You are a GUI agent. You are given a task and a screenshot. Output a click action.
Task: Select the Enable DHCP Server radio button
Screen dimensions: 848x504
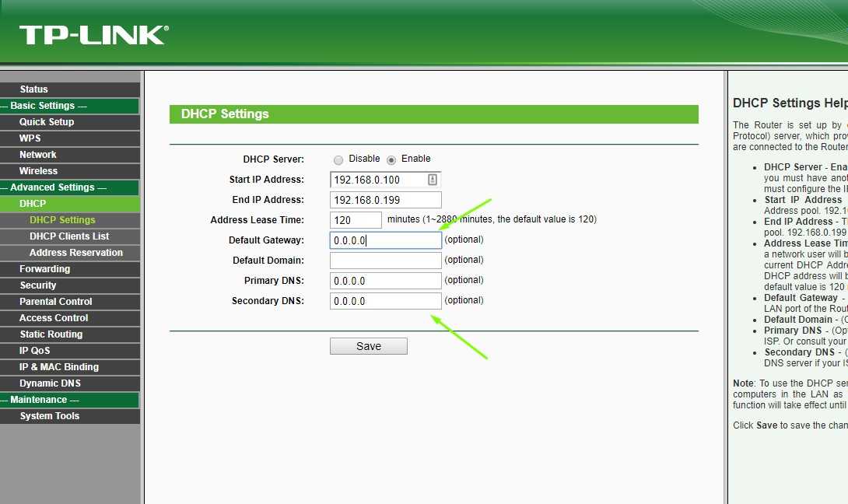tap(391, 159)
